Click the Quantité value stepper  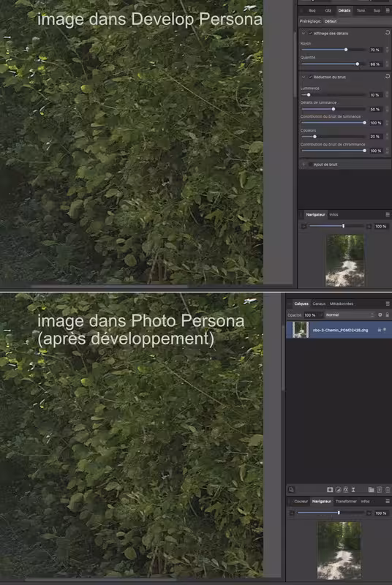pos(388,64)
